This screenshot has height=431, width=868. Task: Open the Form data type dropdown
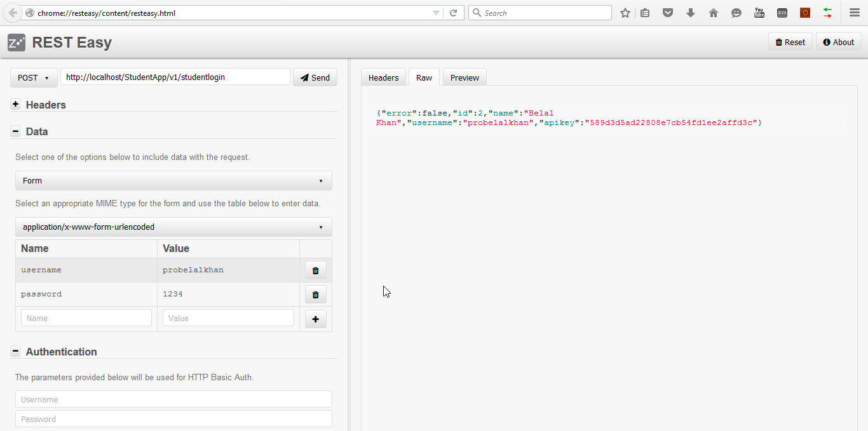pos(173,180)
